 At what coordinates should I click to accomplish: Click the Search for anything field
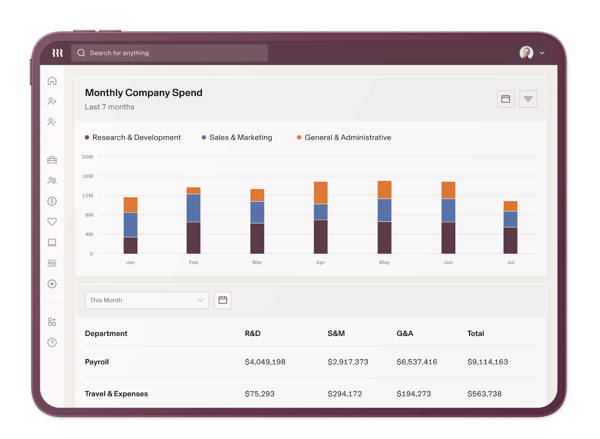click(169, 53)
